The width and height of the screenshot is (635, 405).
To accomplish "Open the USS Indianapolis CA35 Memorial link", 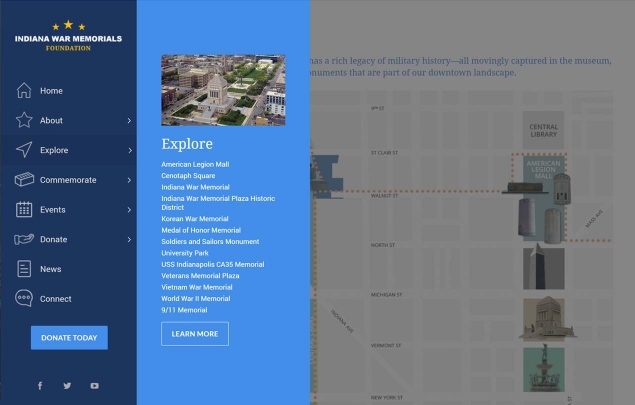I will pos(213,264).
